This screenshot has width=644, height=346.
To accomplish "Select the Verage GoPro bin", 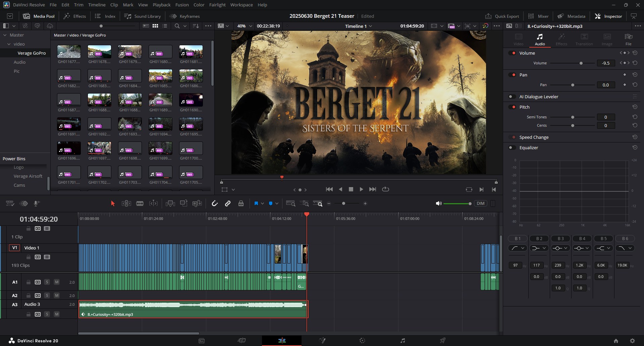I will pyautogui.click(x=32, y=53).
